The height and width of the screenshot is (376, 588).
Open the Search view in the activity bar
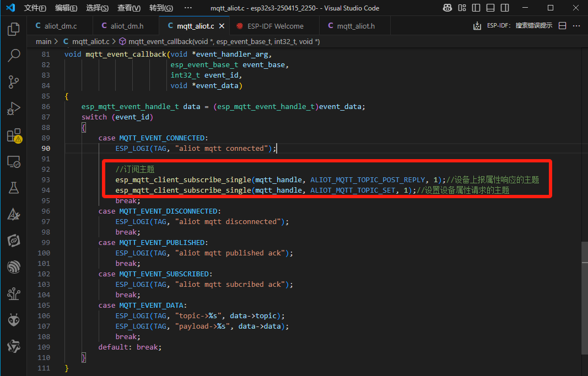click(13, 56)
